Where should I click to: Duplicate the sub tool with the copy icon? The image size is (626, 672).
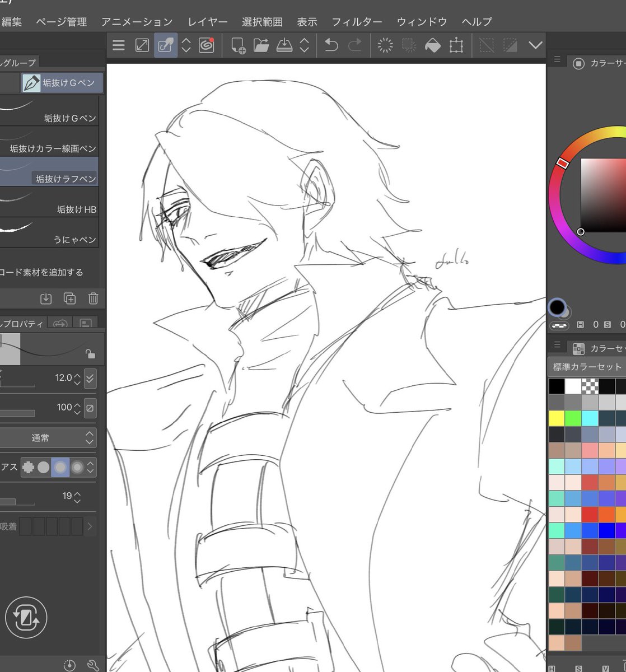point(70,298)
